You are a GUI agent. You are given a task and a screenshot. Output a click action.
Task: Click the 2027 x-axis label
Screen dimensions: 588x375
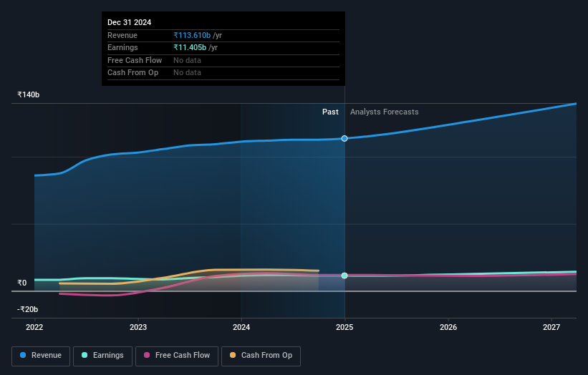click(x=551, y=328)
